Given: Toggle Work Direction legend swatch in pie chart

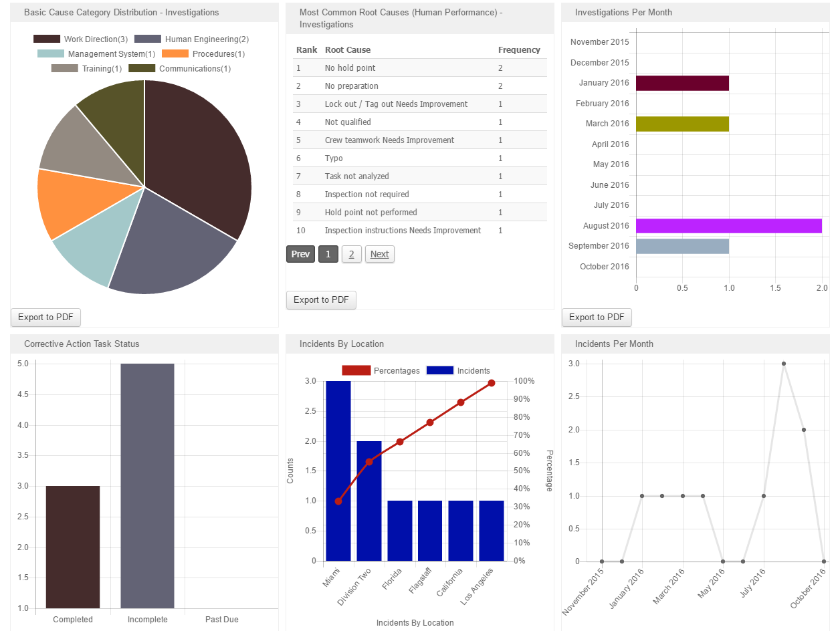Looking at the screenshot, I should point(46,39).
